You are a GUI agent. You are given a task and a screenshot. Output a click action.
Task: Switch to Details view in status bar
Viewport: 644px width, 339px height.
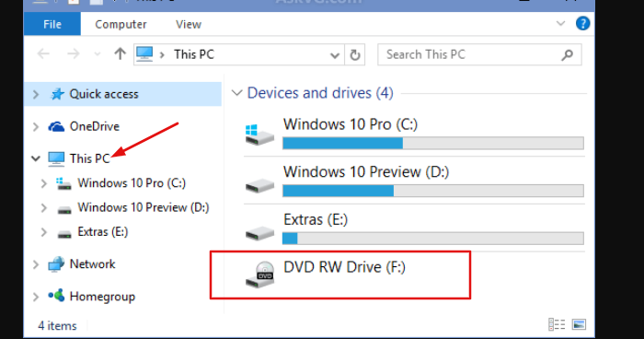click(x=557, y=324)
